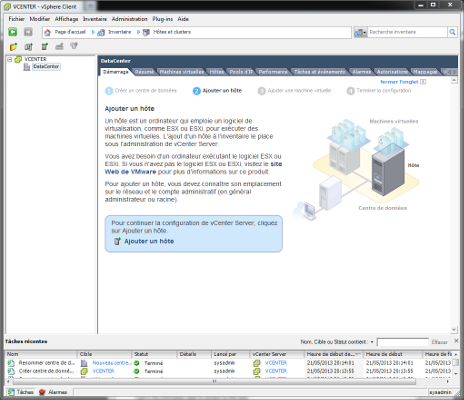Click the Hôtes et clusters breadcrumb icon
This screenshot has width=464, height=400.
[x=146, y=32]
